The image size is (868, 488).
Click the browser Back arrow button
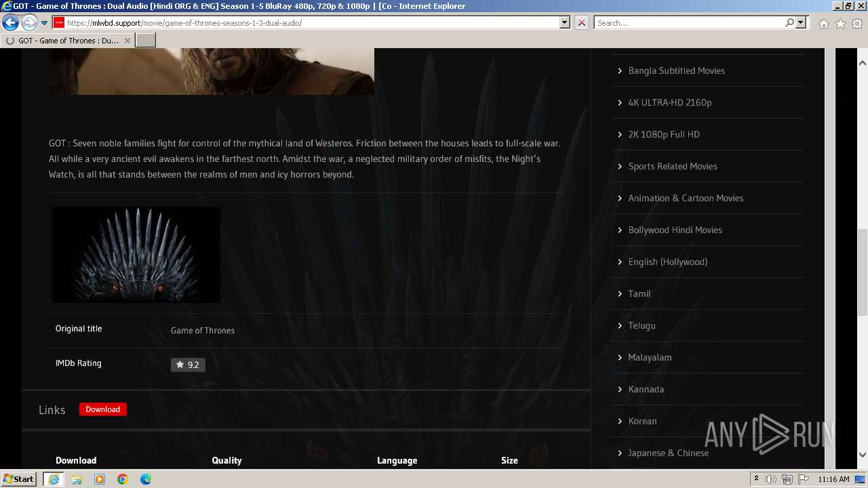pos(10,23)
